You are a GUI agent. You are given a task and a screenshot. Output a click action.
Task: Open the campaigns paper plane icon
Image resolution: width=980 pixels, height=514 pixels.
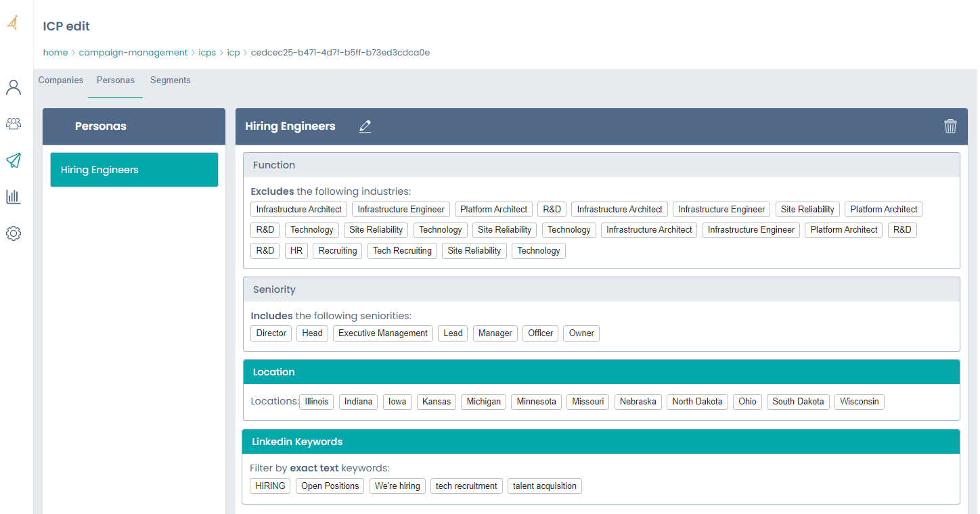[x=14, y=160]
